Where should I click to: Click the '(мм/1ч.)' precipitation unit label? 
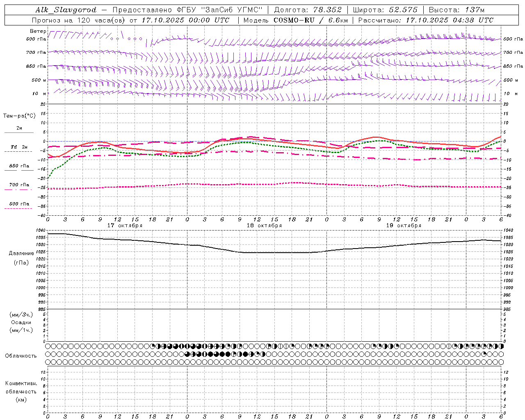(x=21, y=330)
